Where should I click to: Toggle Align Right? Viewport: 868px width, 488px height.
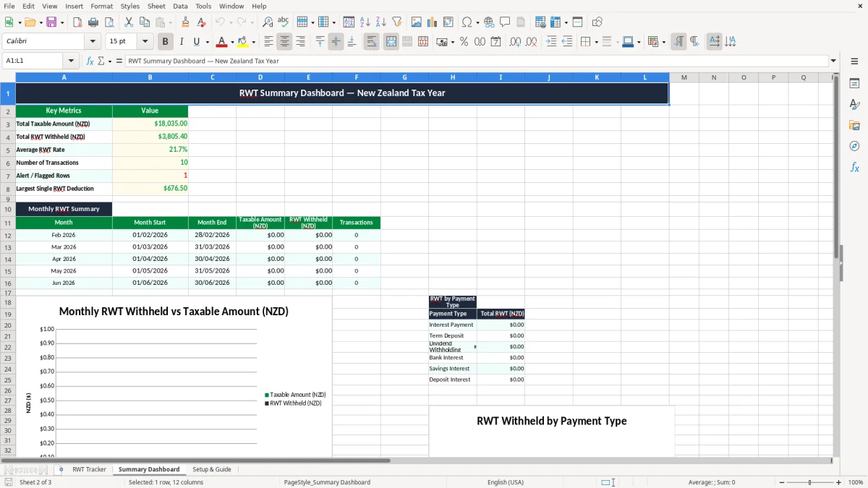pyautogui.click(x=300, y=42)
